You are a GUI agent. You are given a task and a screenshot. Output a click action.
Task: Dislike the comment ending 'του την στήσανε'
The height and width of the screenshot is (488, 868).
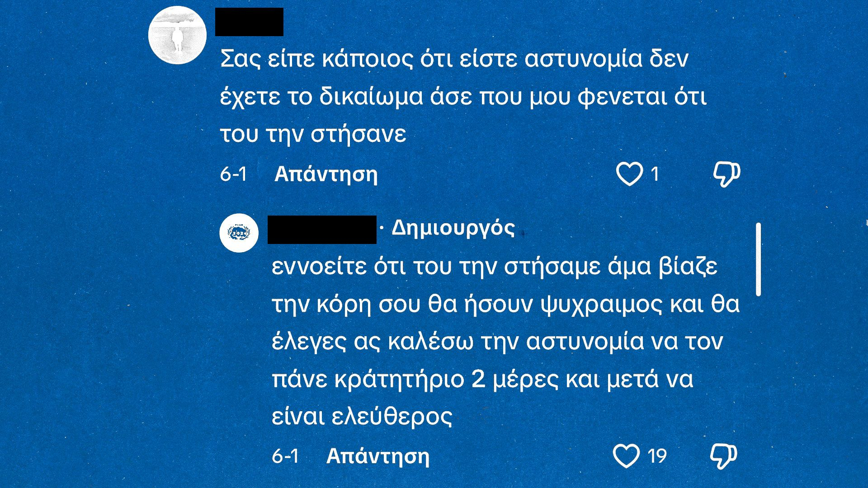pos(726,174)
